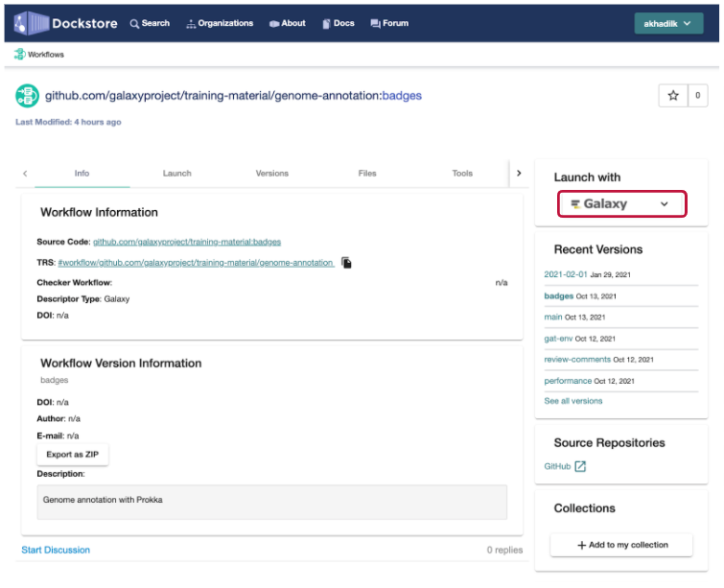Viewport: 724px width, 588px height.
Task: Click the Last Modified 4 hours ago text
Action: 68,122
